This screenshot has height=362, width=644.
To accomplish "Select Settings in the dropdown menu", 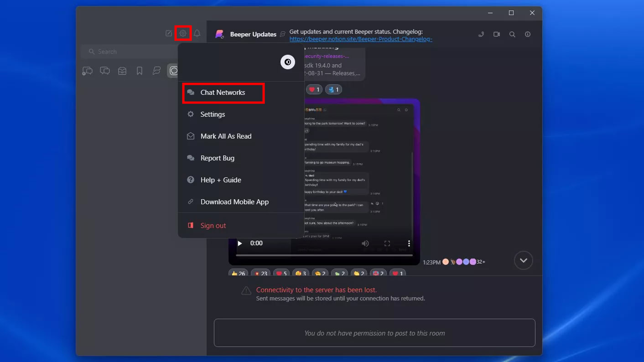I will point(241,114).
